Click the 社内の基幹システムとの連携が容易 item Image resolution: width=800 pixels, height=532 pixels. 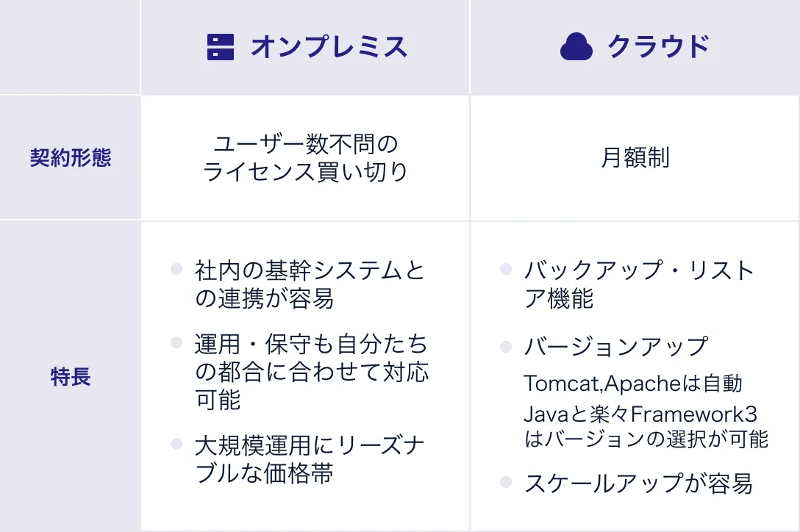point(310,284)
